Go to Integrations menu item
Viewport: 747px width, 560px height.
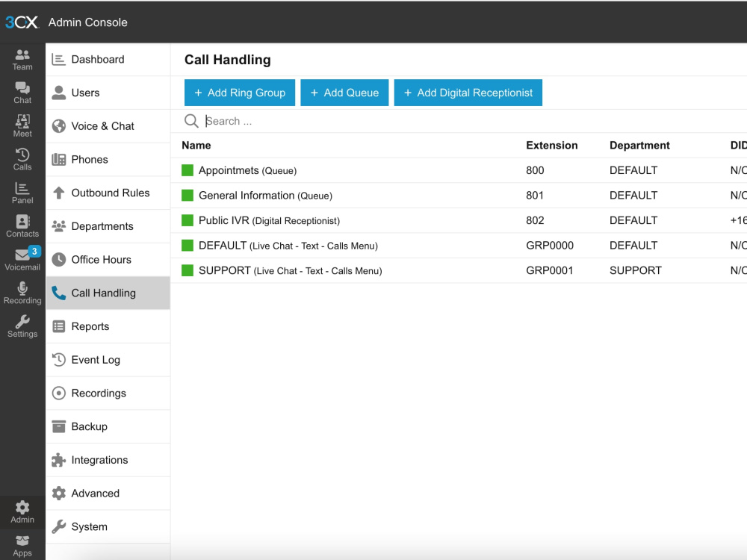[108, 460]
